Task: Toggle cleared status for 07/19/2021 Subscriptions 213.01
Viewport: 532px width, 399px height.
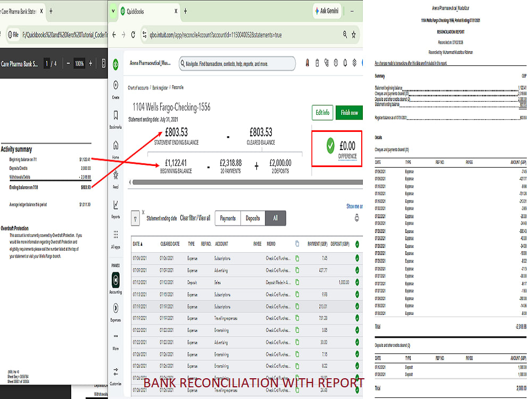Action: [x=357, y=306]
